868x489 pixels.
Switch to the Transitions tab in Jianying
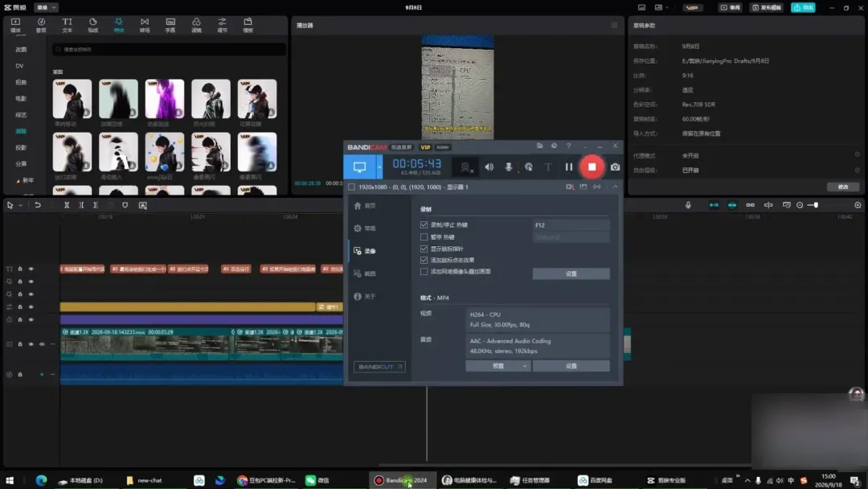pos(145,25)
